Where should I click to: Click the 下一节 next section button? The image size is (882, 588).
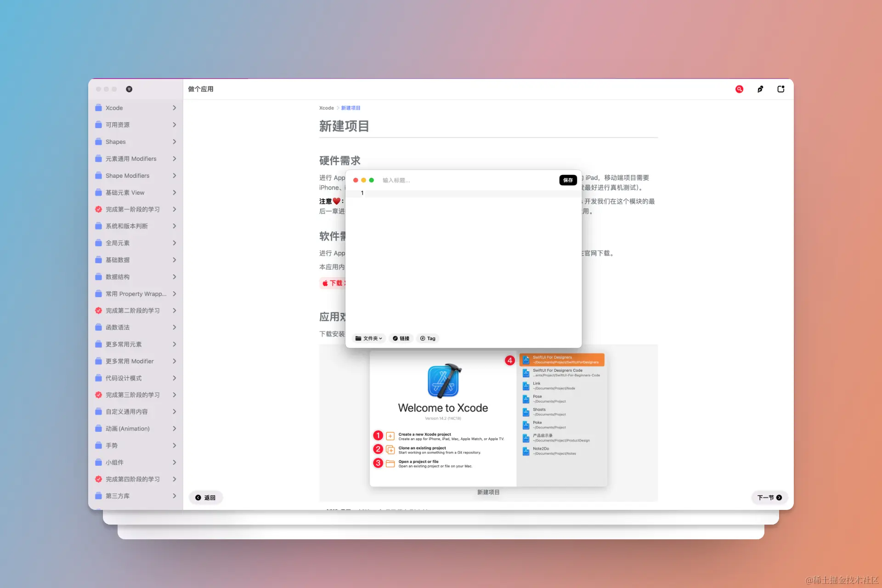[x=769, y=498]
